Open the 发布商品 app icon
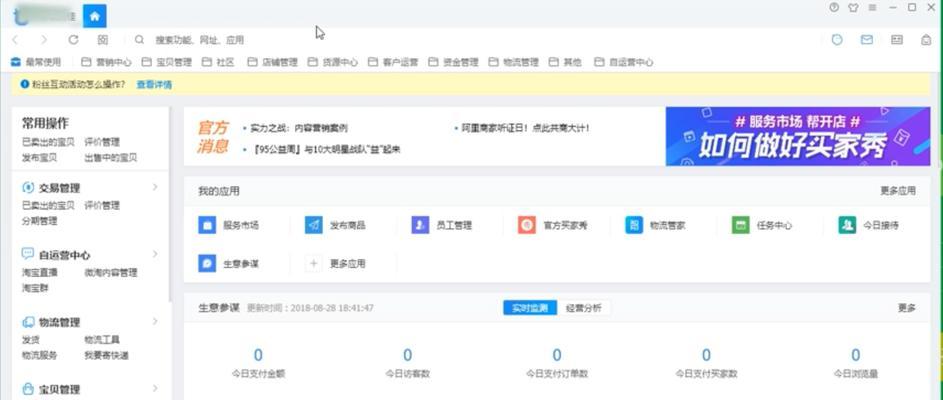943x400 pixels. (314, 226)
